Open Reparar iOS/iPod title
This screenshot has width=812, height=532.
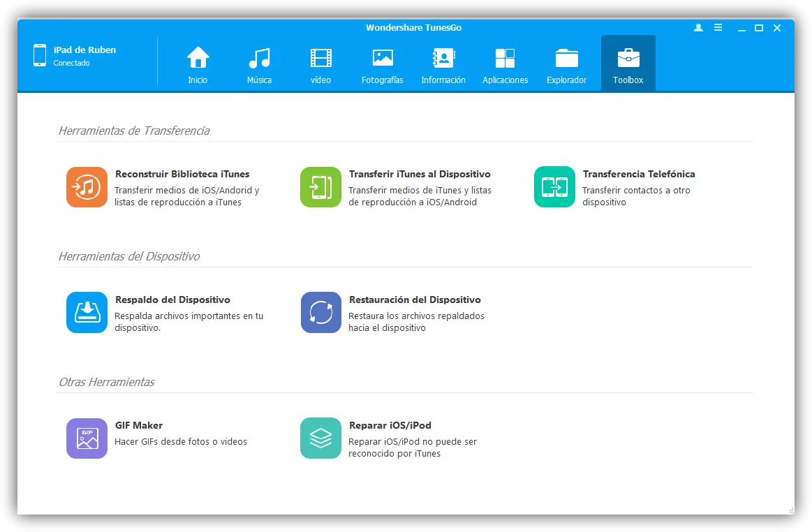tap(390, 425)
